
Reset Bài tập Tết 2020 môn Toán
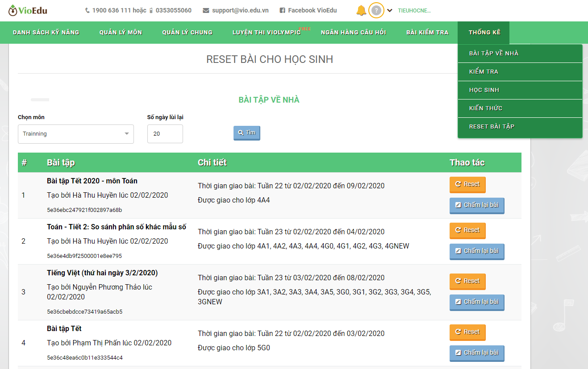pyautogui.click(x=467, y=184)
